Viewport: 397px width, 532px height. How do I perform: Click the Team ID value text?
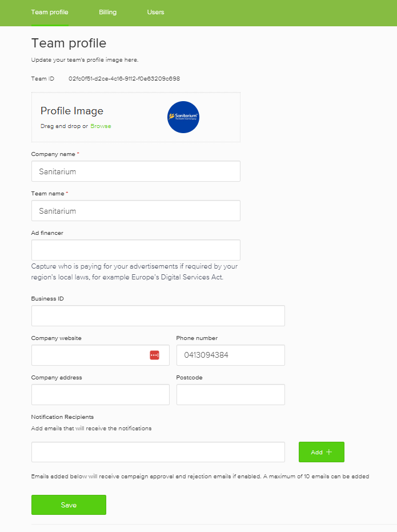point(124,78)
